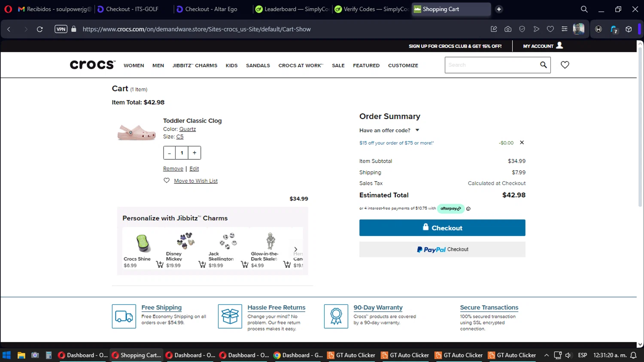The width and height of the screenshot is (644, 362).
Task: Open wishlist heart icon in Crocs header
Action: (x=565, y=65)
